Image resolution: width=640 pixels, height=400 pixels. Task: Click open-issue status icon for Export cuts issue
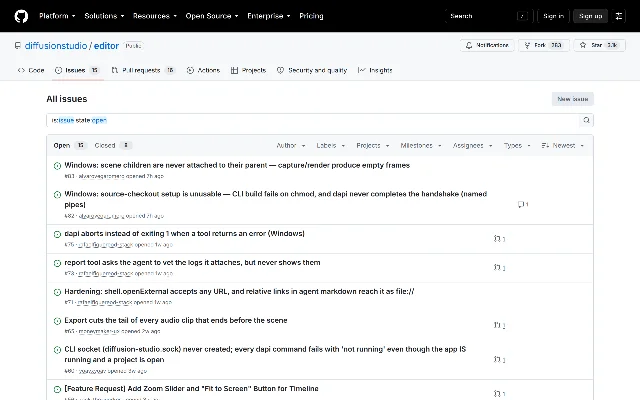(x=57, y=321)
